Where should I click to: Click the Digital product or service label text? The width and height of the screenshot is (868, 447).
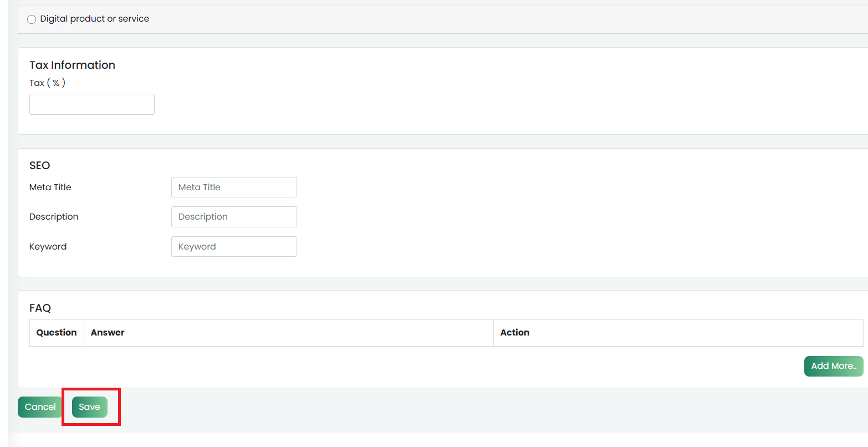[94, 19]
